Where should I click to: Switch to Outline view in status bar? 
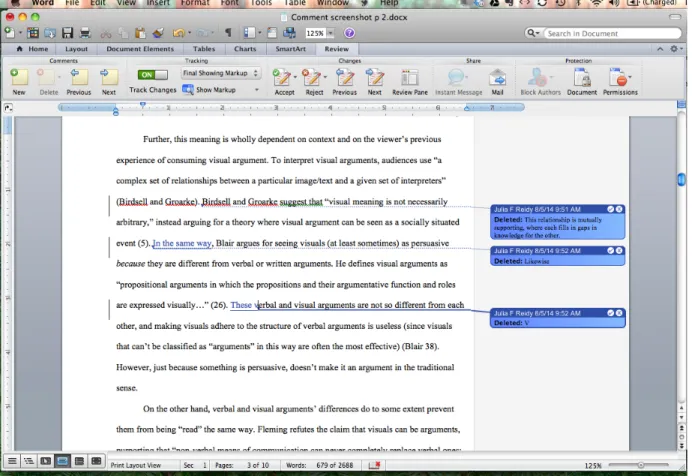tap(29, 461)
